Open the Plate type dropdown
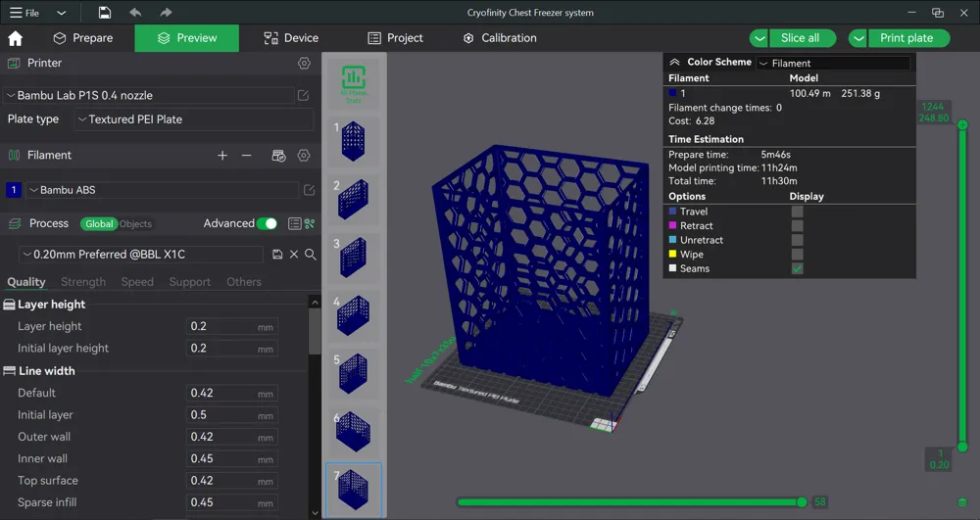This screenshot has height=520, width=980. pyautogui.click(x=194, y=119)
